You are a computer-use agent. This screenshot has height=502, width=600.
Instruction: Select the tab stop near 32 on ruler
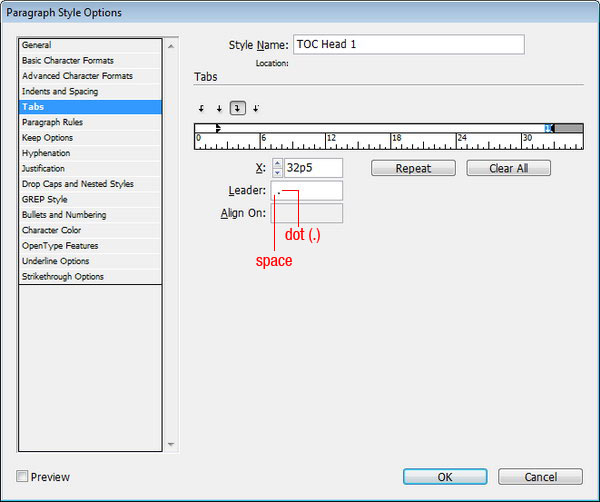coord(549,128)
